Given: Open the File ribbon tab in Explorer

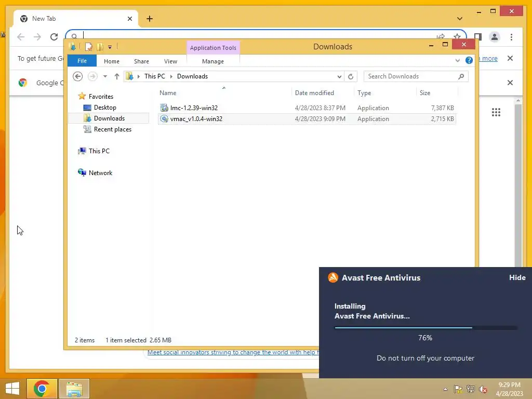Looking at the screenshot, I should point(82,61).
